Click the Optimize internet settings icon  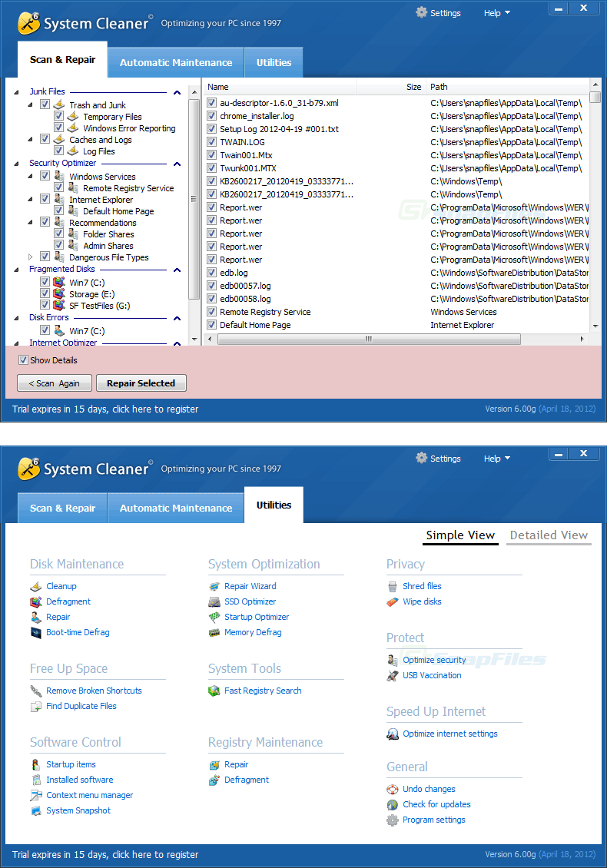pos(393,734)
